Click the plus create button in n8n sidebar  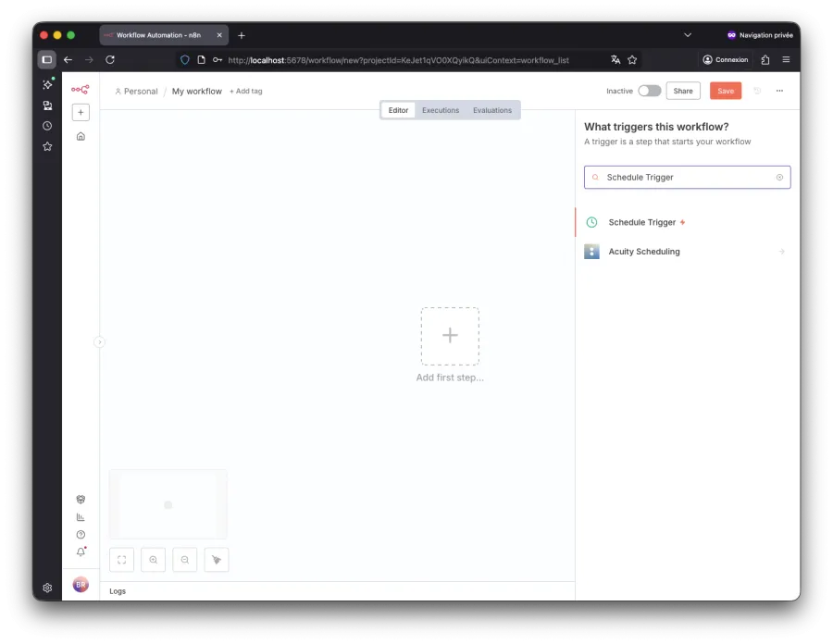81,112
